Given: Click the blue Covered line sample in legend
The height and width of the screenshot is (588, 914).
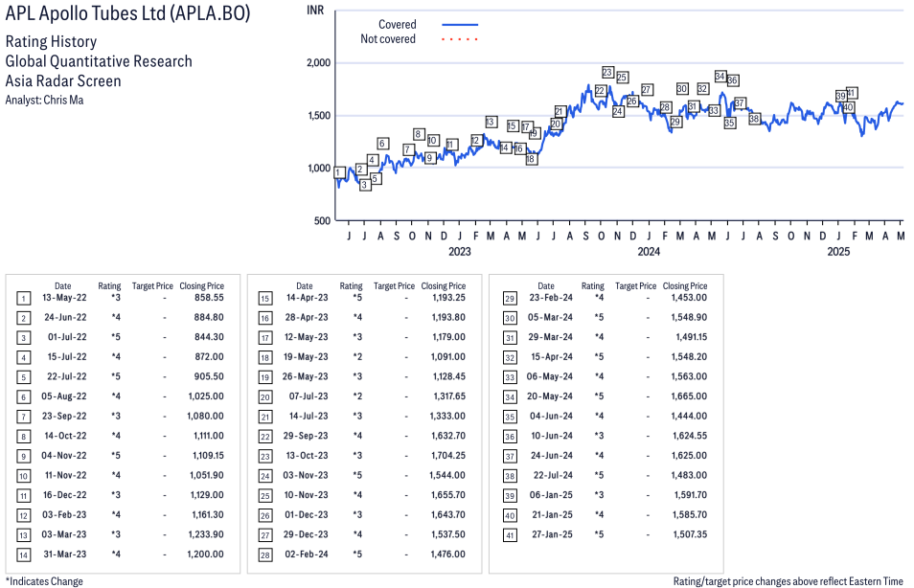Looking at the screenshot, I should coord(460,25).
